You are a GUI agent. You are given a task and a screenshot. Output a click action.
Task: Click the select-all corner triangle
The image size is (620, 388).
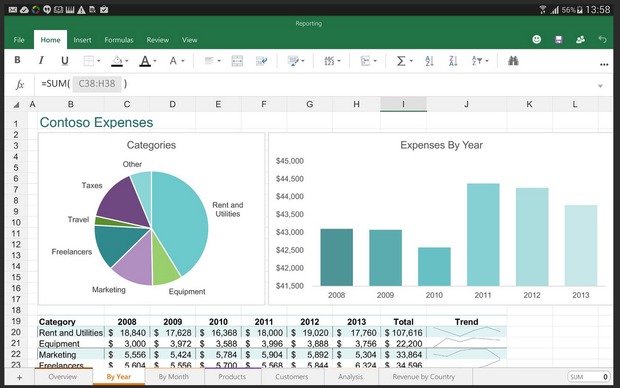16,105
